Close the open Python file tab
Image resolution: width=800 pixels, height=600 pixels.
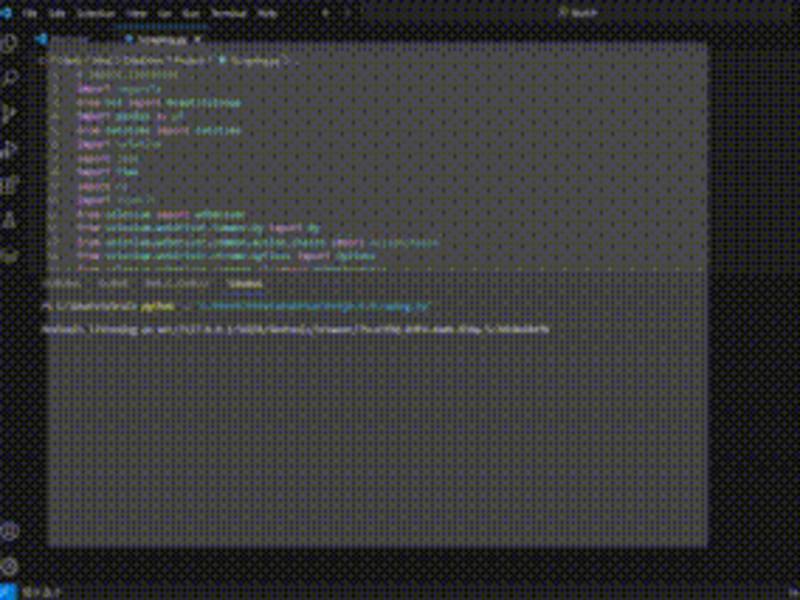pos(197,39)
